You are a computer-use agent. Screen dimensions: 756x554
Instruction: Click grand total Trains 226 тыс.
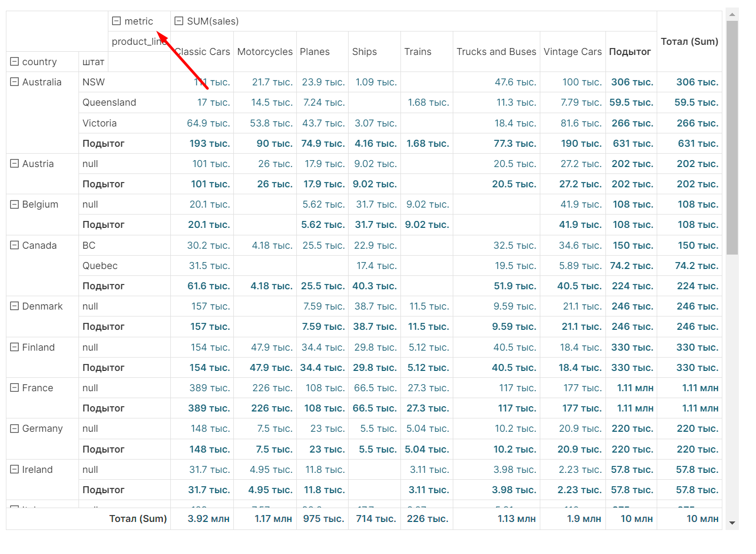tap(428, 519)
